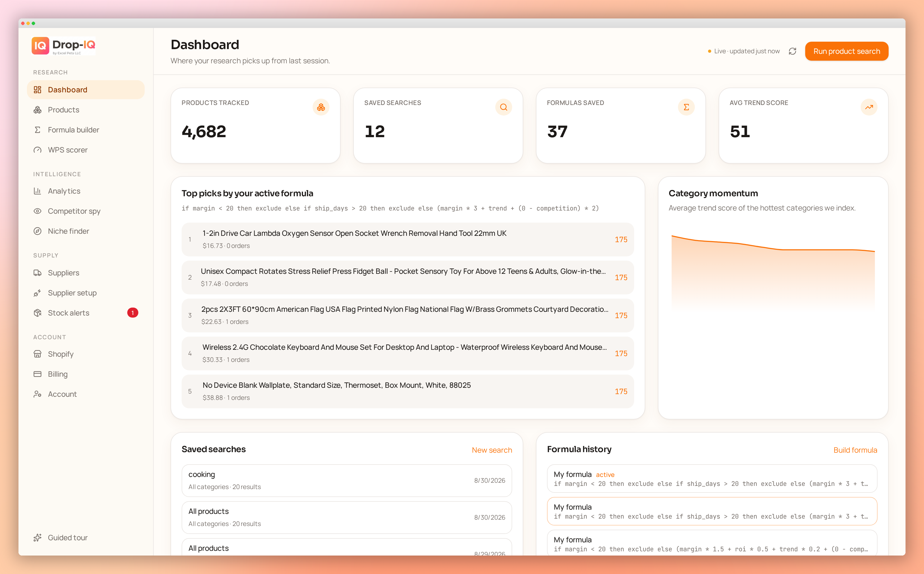Image resolution: width=924 pixels, height=574 pixels.
Task: Start the Guided tour
Action: (x=86, y=538)
